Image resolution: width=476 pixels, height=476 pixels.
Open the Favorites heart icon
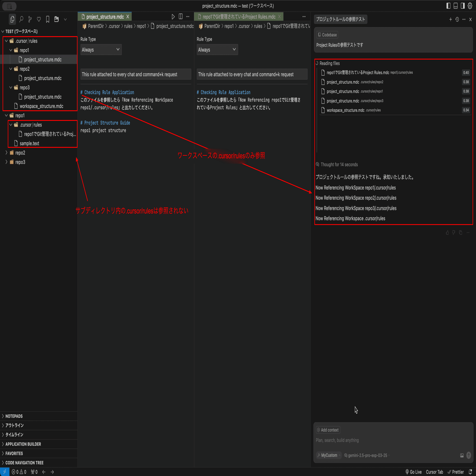[x=39, y=19]
